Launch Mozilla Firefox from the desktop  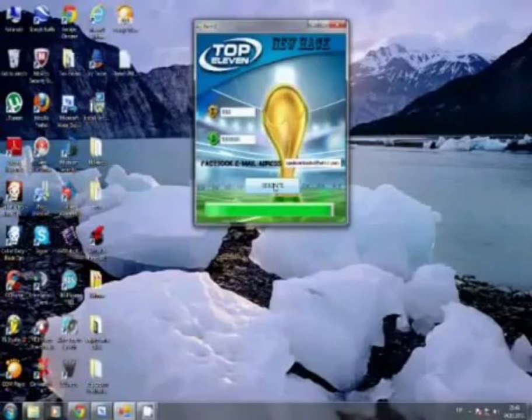pos(41,109)
